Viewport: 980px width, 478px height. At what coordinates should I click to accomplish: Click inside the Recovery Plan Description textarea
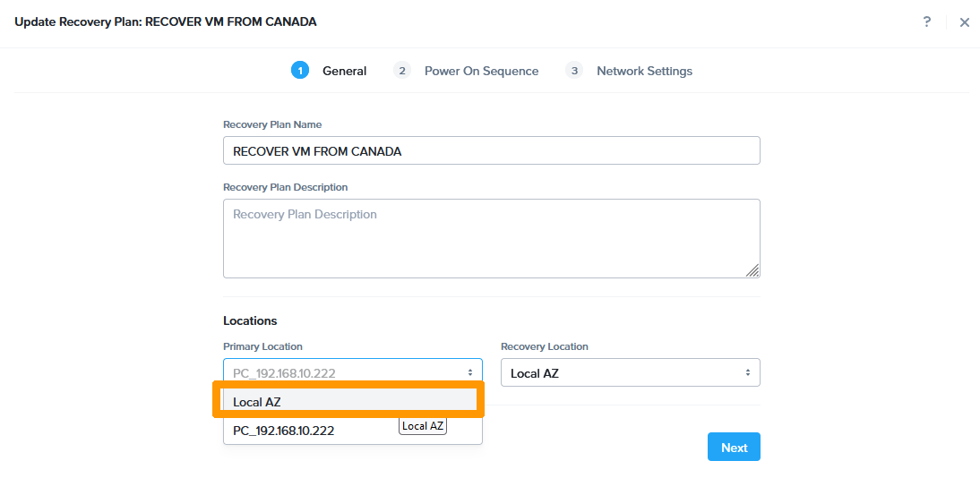tap(491, 238)
